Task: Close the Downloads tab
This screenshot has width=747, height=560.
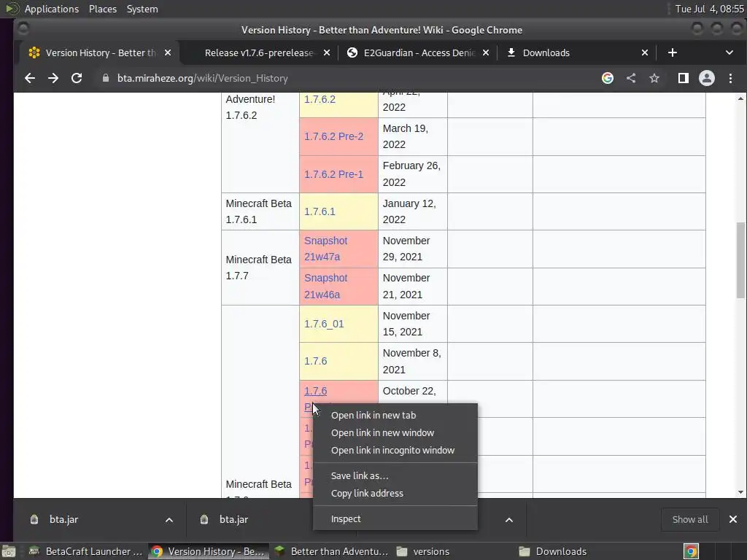Action: (x=645, y=52)
